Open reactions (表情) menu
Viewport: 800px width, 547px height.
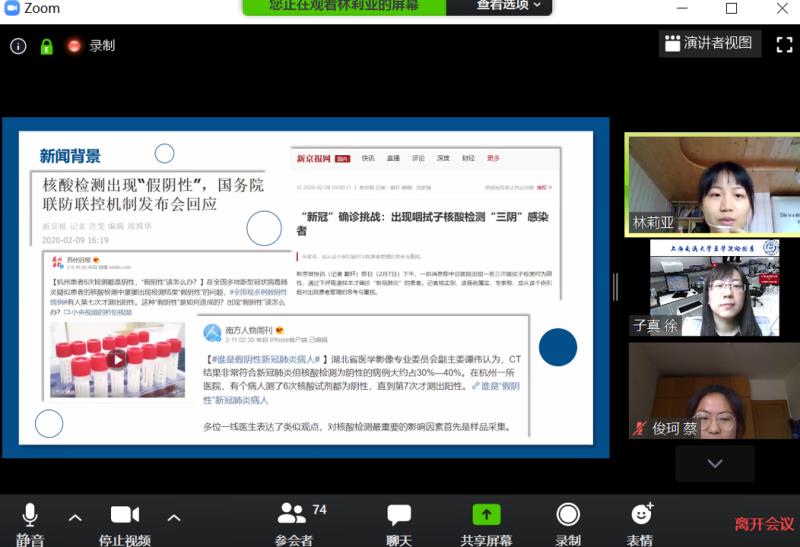[x=640, y=524]
